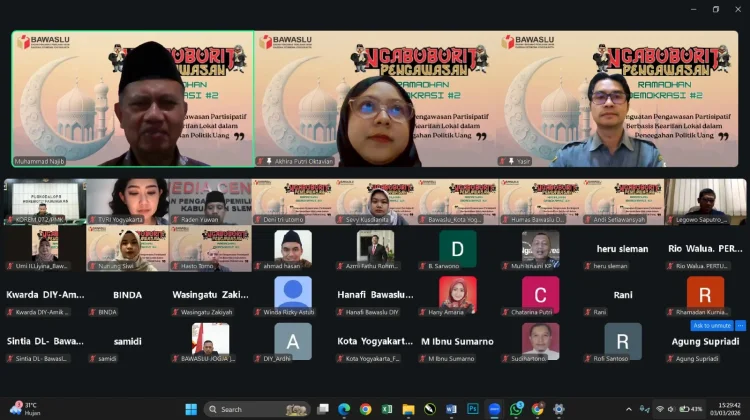Click the pin icon beside Yasir's name
Viewport: 750px width, 420px height.
(511, 161)
